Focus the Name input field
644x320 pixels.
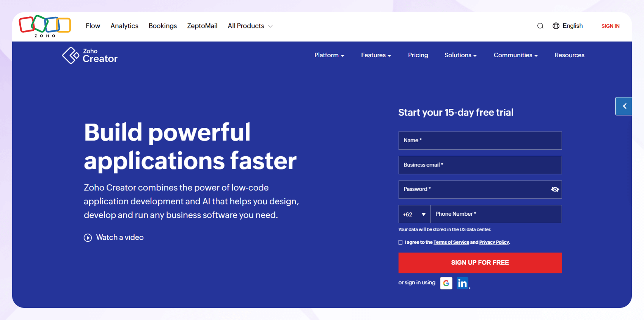point(480,141)
